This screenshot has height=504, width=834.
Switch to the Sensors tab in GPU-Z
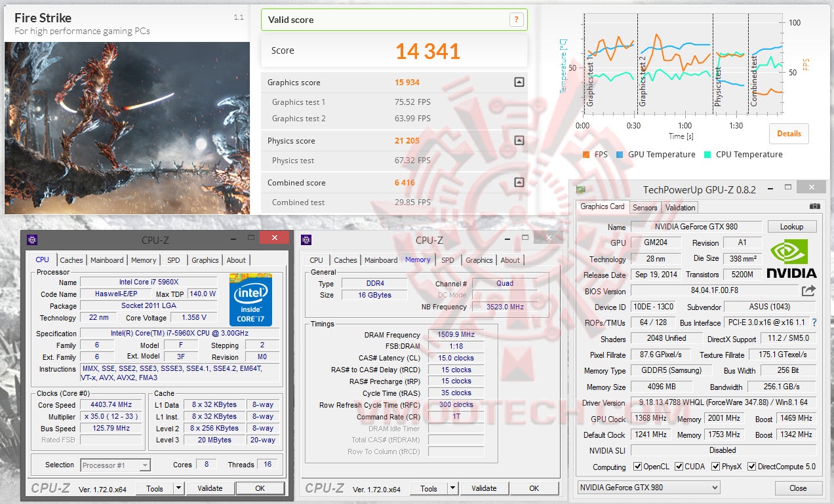[x=645, y=208]
